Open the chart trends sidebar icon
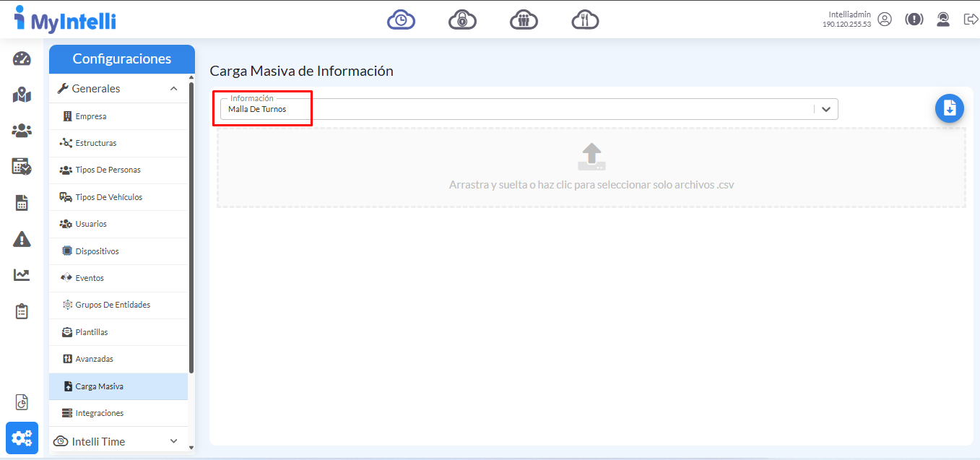This screenshot has width=980, height=460. pyautogui.click(x=22, y=275)
